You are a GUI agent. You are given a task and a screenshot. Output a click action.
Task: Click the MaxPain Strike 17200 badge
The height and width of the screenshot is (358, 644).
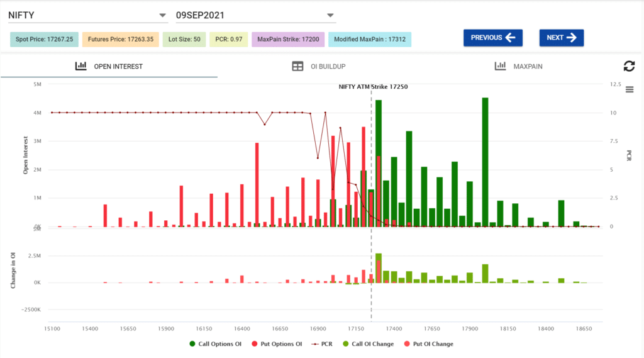(288, 39)
